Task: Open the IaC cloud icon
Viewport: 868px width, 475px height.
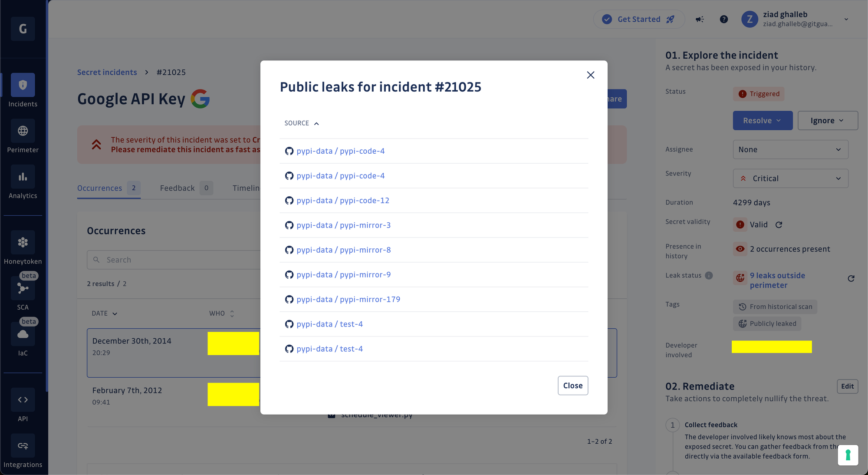Action: pyautogui.click(x=23, y=334)
